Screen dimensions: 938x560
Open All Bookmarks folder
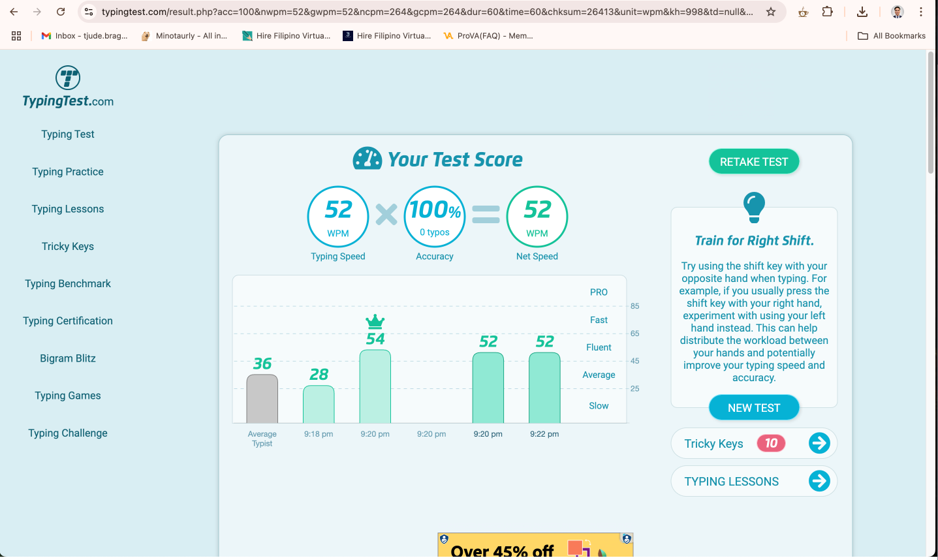[892, 36]
